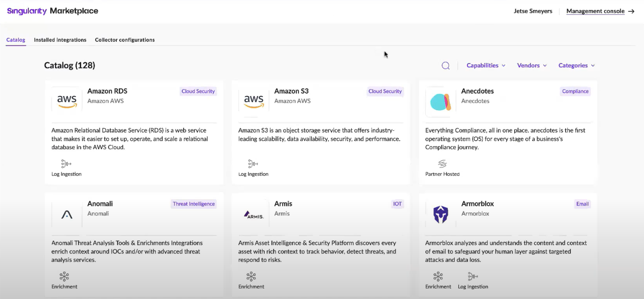Click the Anecdotes logo thumbnail
The height and width of the screenshot is (299, 644).
(440, 102)
